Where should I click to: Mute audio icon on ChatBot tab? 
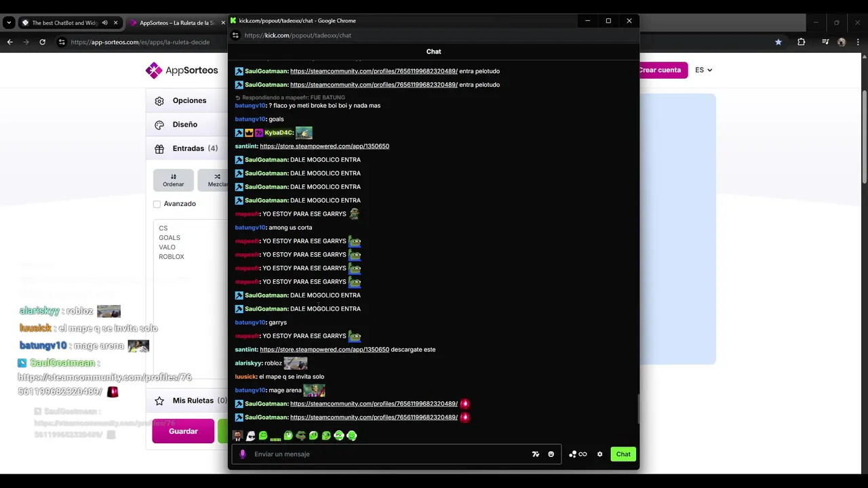(x=104, y=22)
